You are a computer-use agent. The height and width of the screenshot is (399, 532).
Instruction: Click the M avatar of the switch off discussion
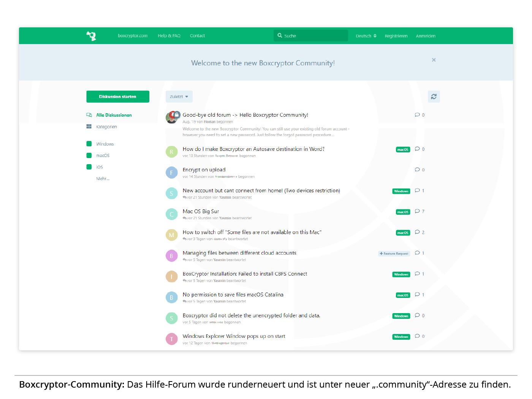pyautogui.click(x=171, y=235)
